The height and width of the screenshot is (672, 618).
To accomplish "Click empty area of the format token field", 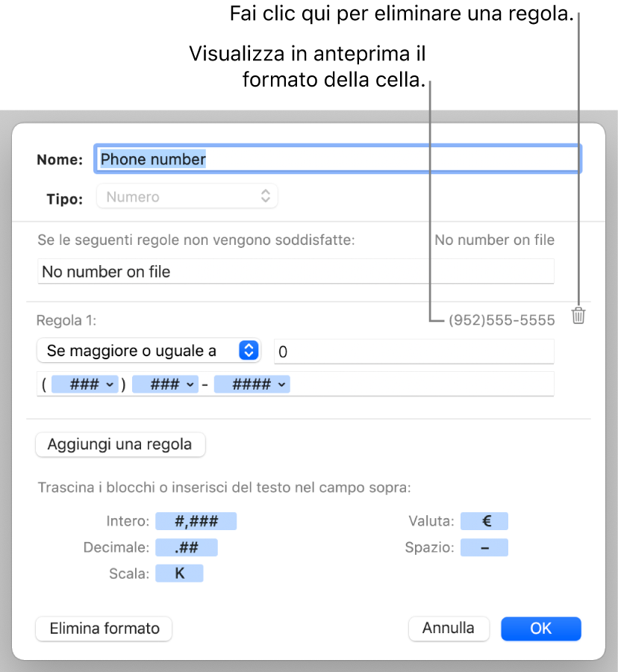I will pyautogui.click(x=418, y=385).
